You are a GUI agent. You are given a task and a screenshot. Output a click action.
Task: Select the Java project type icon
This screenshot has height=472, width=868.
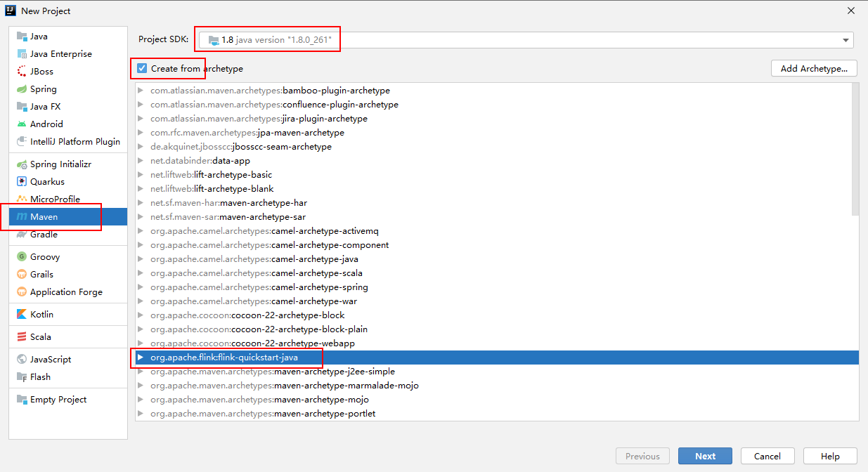(x=22, y=37)
